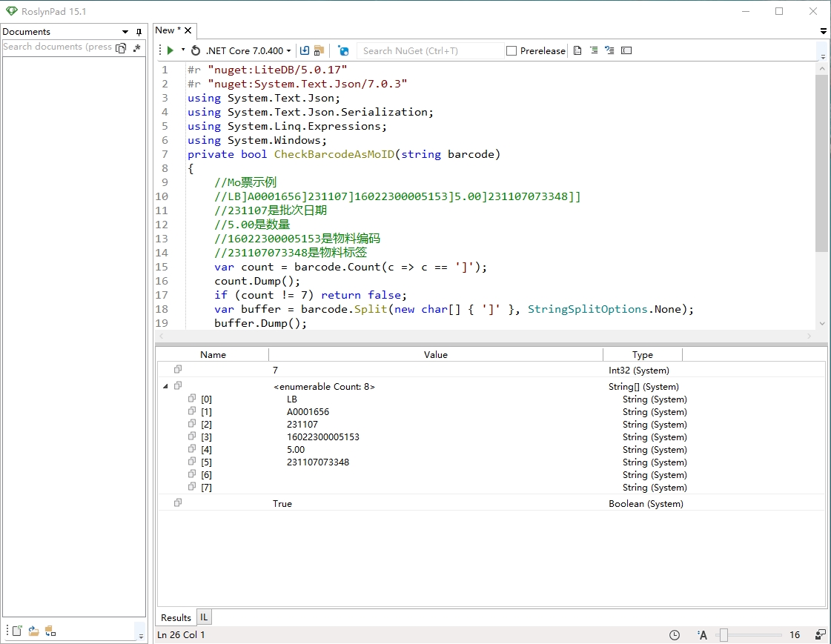The image size is (831, 644).
Task: Click the save document icon in toolbar
Action: click(305, 50)
